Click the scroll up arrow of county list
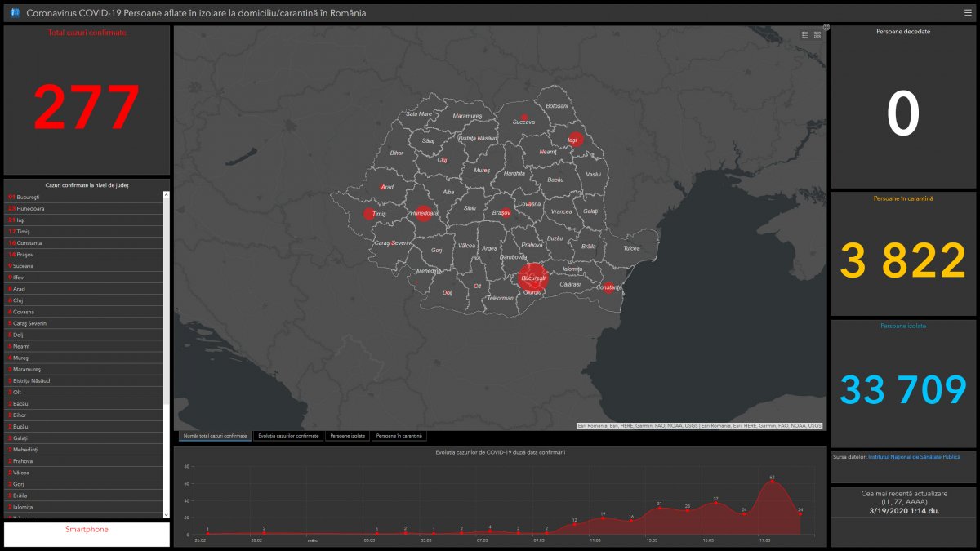The image size is (980, 551). [167, 194]
